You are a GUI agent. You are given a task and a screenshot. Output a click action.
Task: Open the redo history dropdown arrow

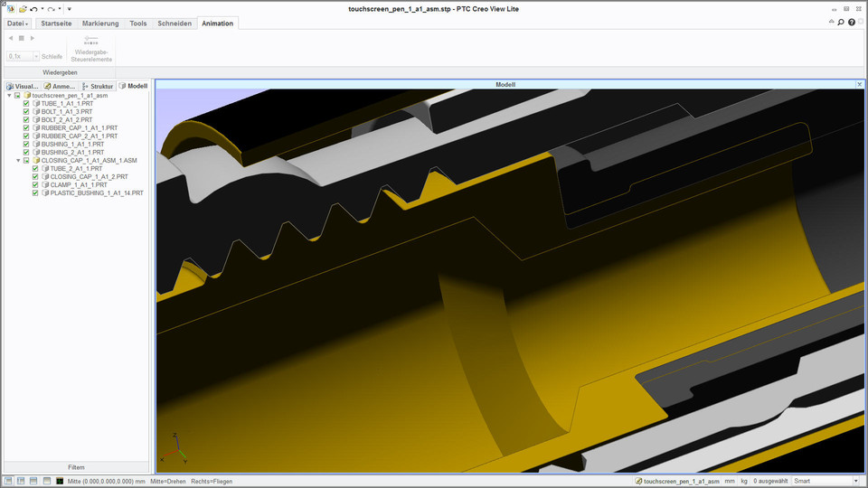[60, 9]
